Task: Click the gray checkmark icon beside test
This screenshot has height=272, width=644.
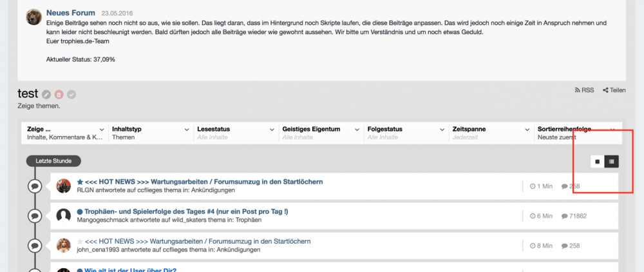Action: [71, 95]
